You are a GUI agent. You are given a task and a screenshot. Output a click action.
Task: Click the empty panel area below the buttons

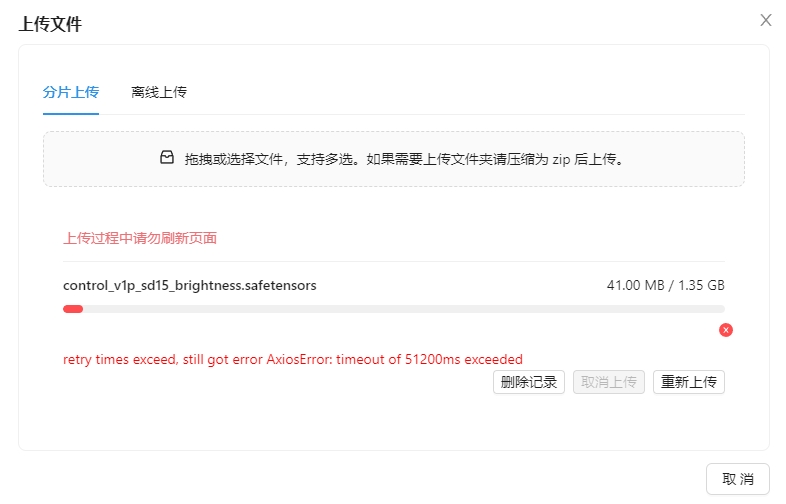pyautogui.click(x=394, y=421)
